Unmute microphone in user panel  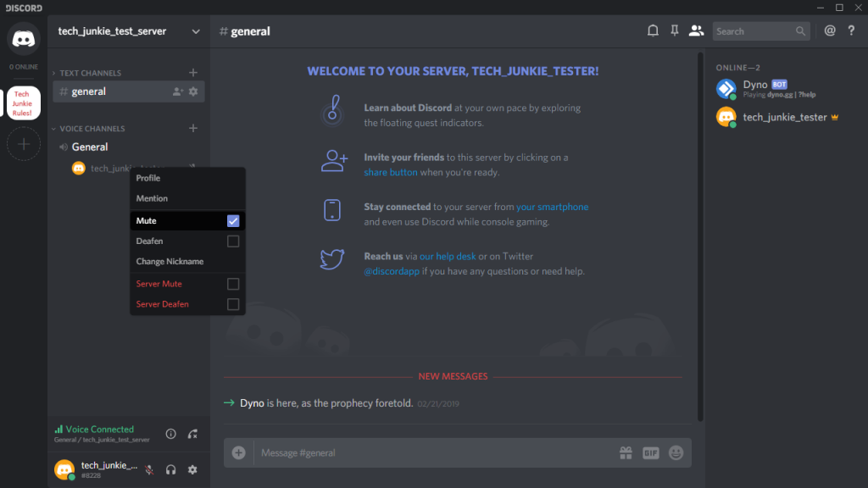click(x=149, y=469)
